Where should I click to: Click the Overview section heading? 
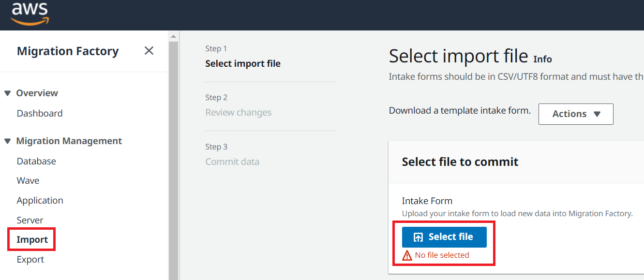pos(37,93)
